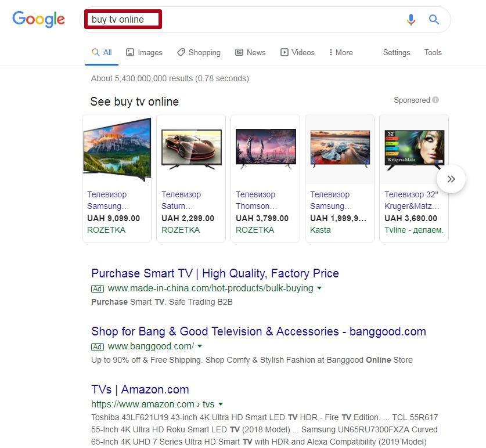Click the Ad badge beside banggood.com URL
The height and width of the screenshot is (448, 486).
[98, 346]
